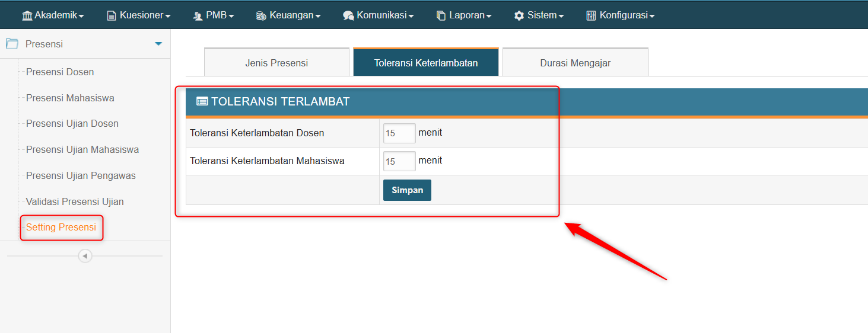This screenshot has height=333, width=868.
Task: Click the Presensi folder icon
Action: (x=12, y=44)
